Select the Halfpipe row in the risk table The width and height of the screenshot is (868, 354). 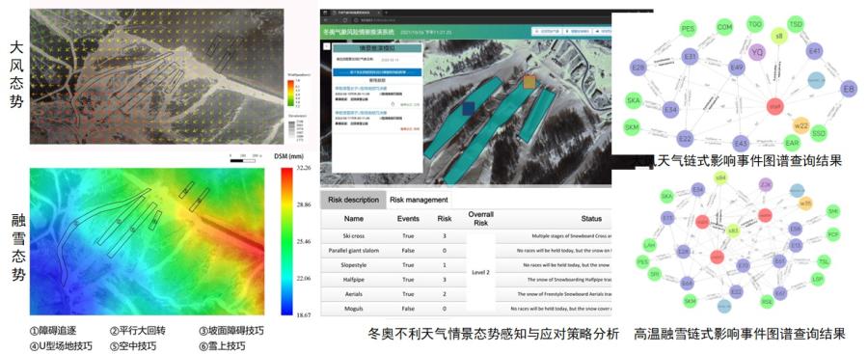[466, 280]
